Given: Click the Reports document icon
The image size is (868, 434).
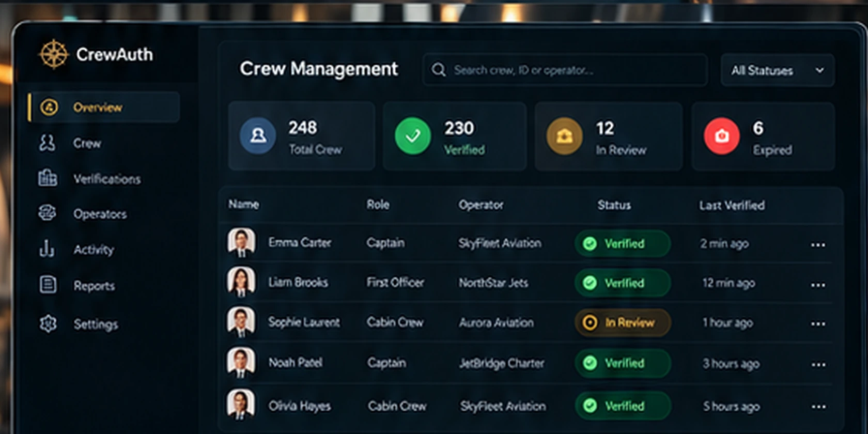Looking at the screenshot, I should click(48, 285).
